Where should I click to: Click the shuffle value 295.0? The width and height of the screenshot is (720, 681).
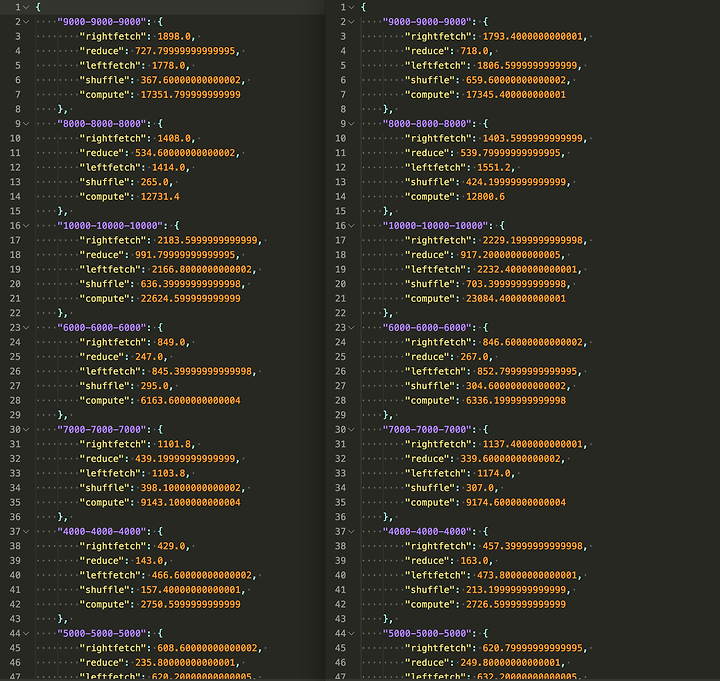pos(155,386)
